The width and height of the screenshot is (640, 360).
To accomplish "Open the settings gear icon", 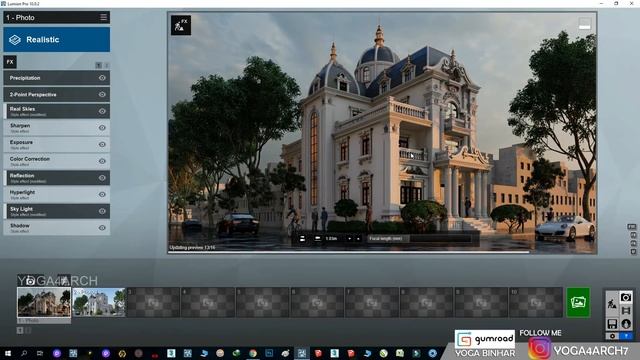I will coord(612,336).
